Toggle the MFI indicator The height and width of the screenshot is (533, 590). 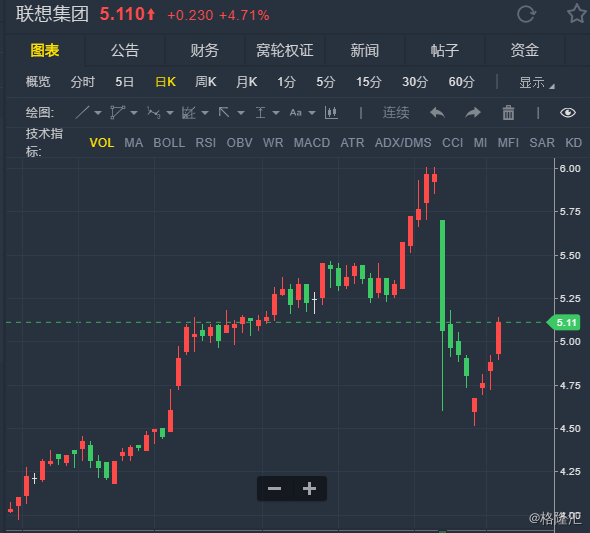(x=508, y=143)
